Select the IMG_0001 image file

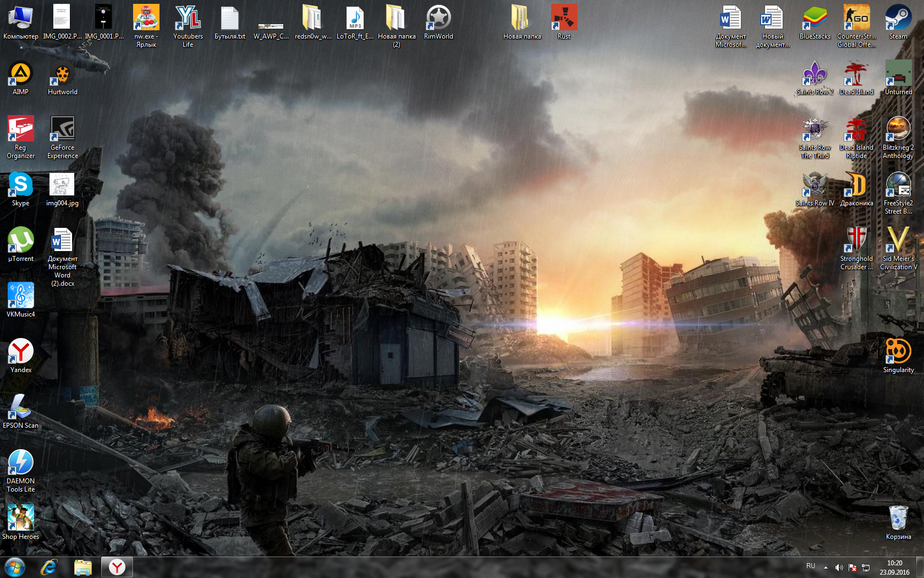(x=104, y=23)
